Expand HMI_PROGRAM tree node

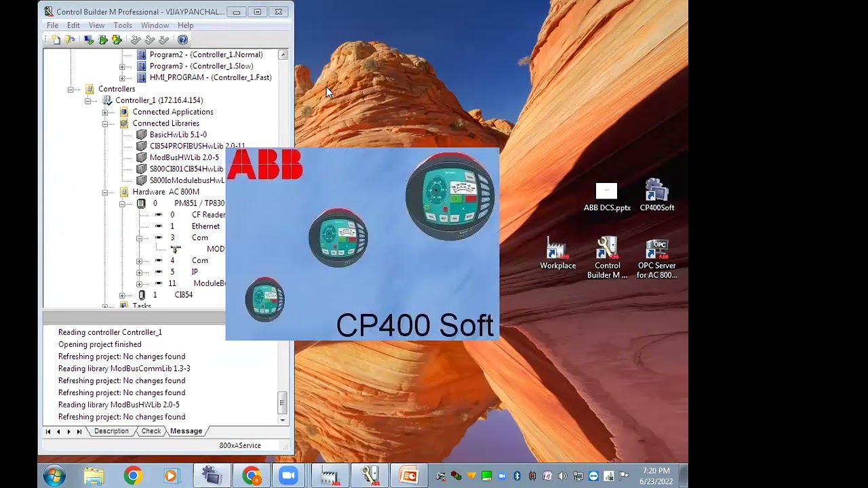tap(122, 78)
